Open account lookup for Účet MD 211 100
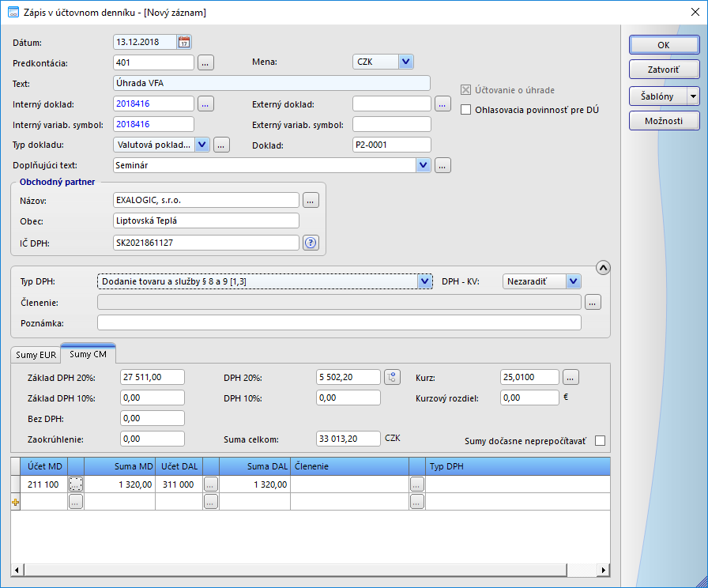 pyautogui.click(x=76, y=484)
